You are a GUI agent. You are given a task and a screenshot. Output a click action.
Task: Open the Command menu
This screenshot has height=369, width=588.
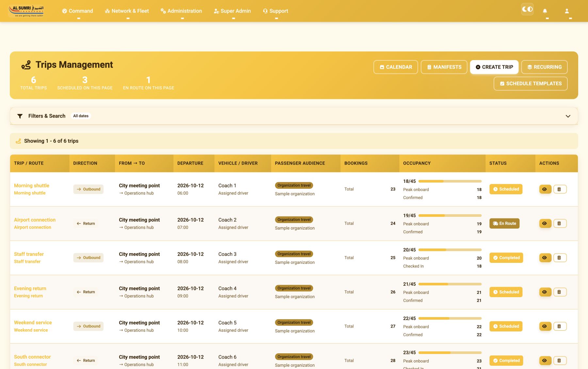[x=77, y=11]
